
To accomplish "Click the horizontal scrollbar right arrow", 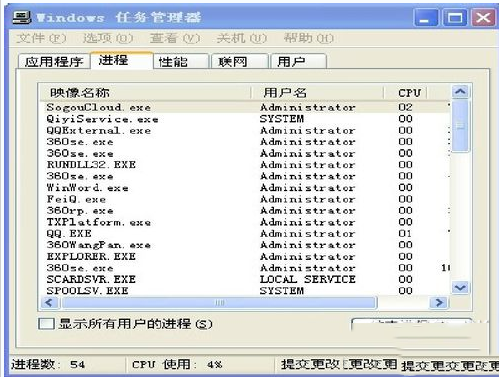I will [x=439, y=303].
